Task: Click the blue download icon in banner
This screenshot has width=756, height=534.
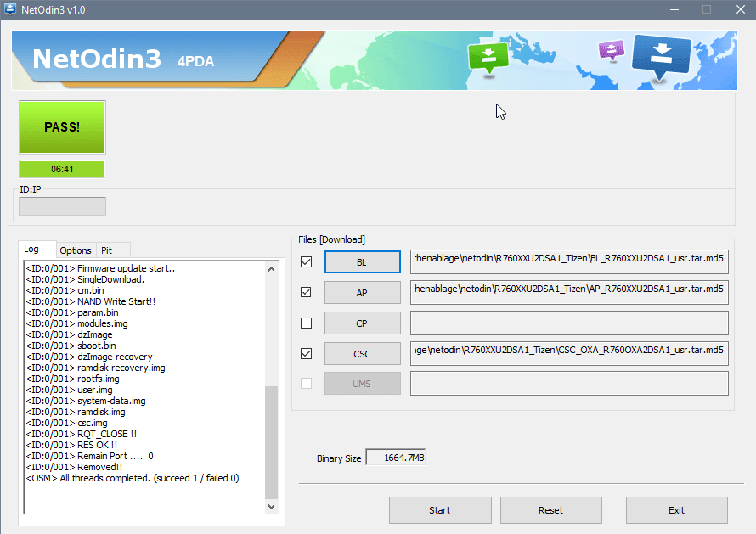Action: pos(662,56)
